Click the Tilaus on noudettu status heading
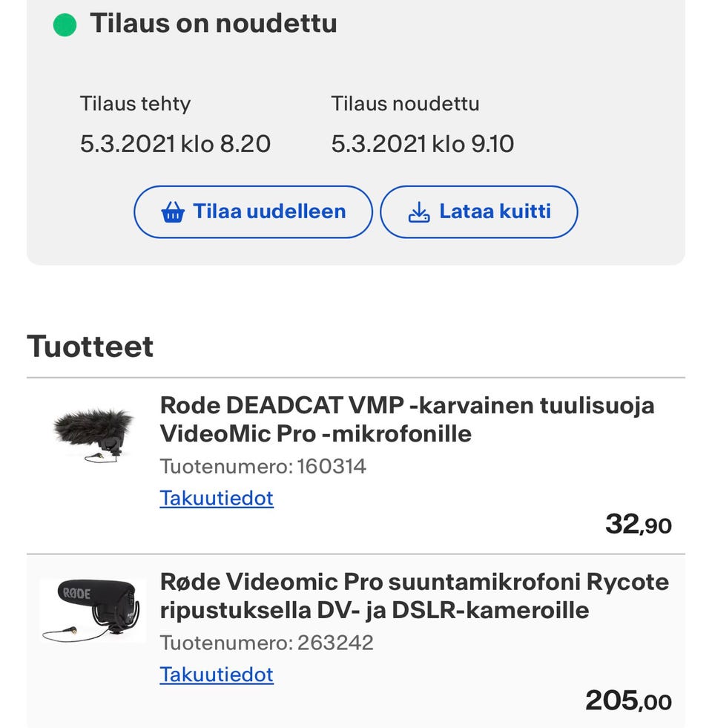Image resolution: width=712 pixels, height=728 pixels. tap(214, 23)
